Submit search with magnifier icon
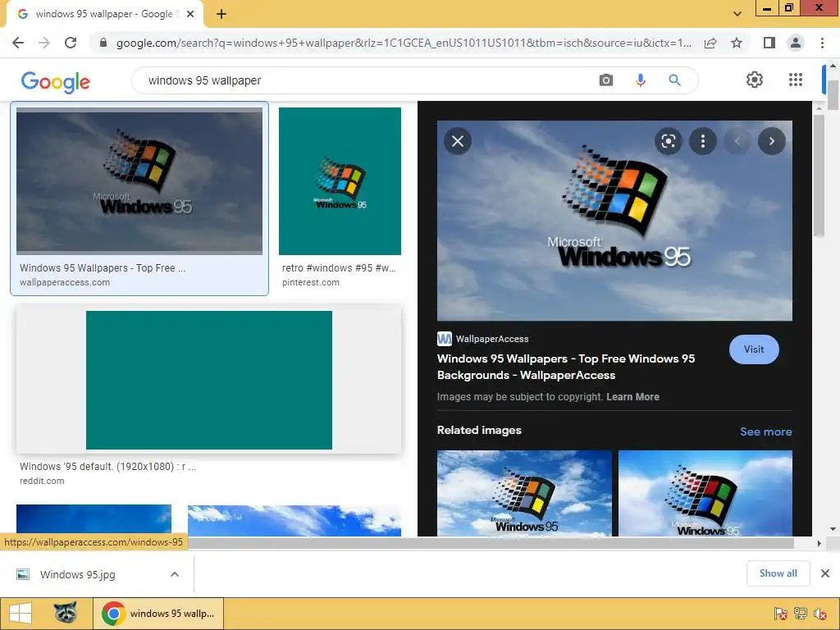The width and height of the screenshot is (840, 630). click(x=674, y=80)
